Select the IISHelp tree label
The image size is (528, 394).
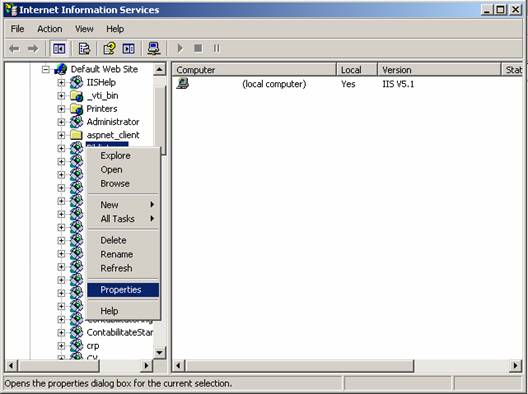pyautogui.click(x=101, y=83)
